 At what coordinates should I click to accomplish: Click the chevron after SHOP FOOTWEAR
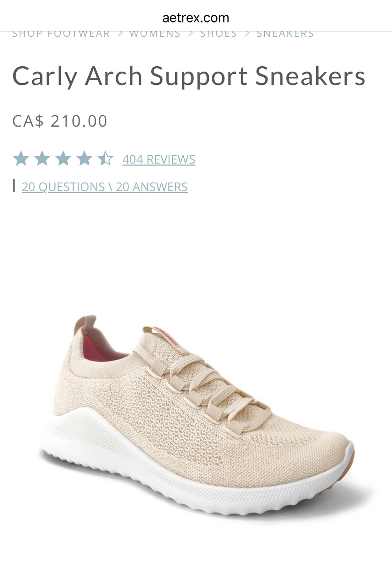120,34
